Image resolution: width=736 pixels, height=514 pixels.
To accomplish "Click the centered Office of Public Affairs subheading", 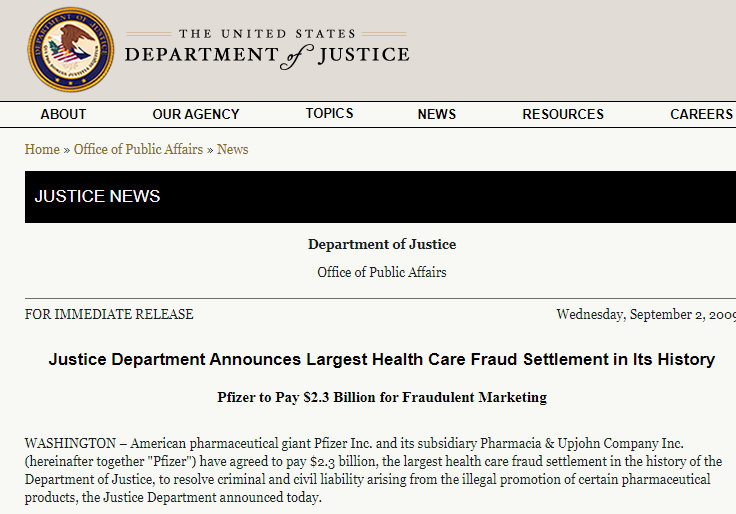I will 382,272.
